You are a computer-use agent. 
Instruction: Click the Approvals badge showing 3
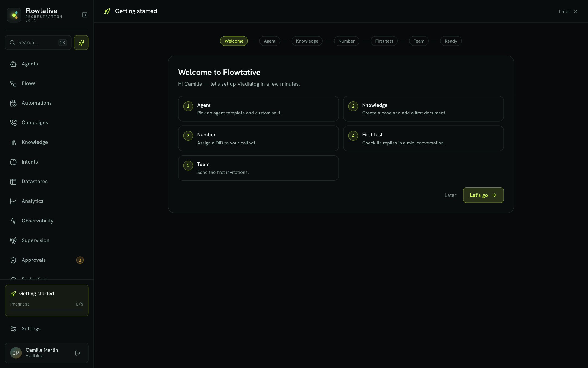pos(80,260)
